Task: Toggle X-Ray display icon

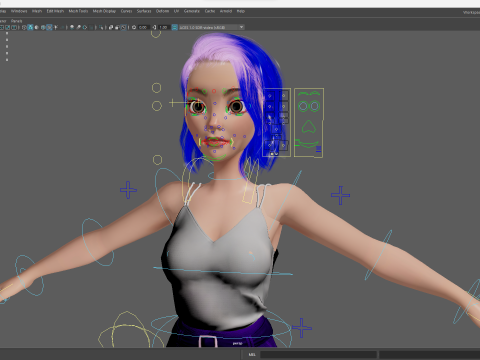Action: pyautogui.click(x=110, y=27)
